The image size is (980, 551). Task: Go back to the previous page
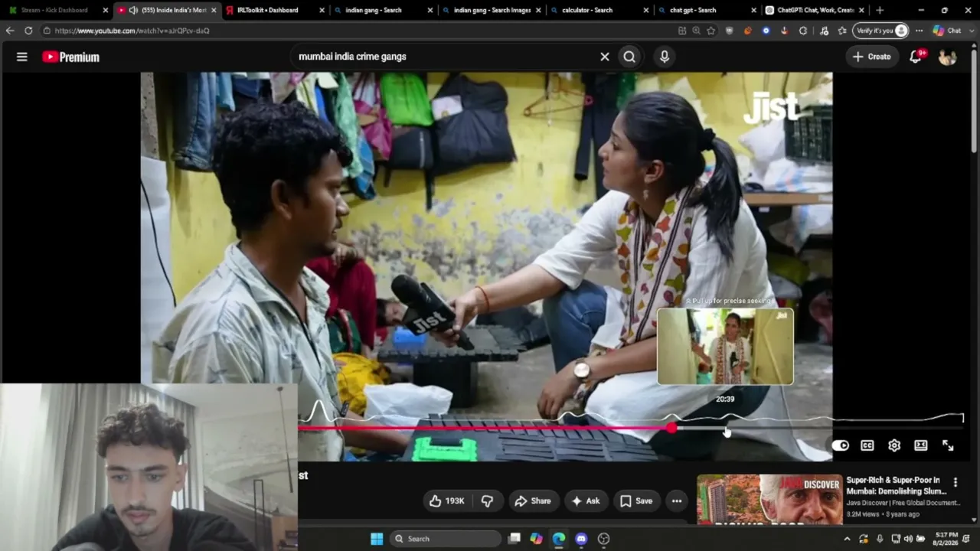[x=10, y=31]
